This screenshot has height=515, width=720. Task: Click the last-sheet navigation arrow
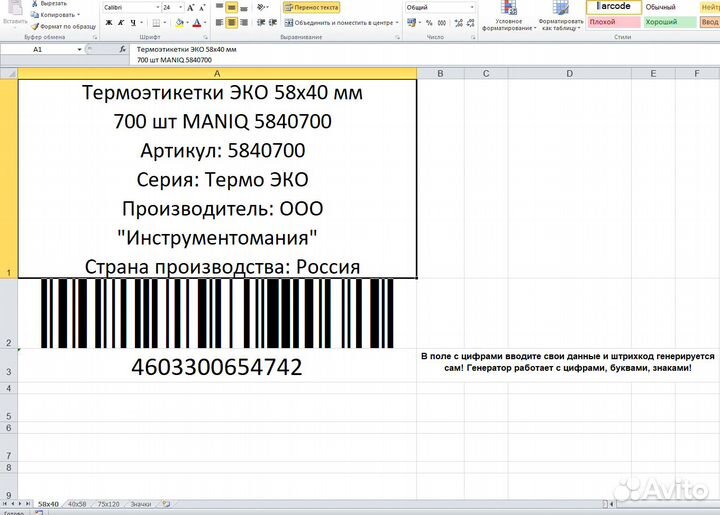28,504
